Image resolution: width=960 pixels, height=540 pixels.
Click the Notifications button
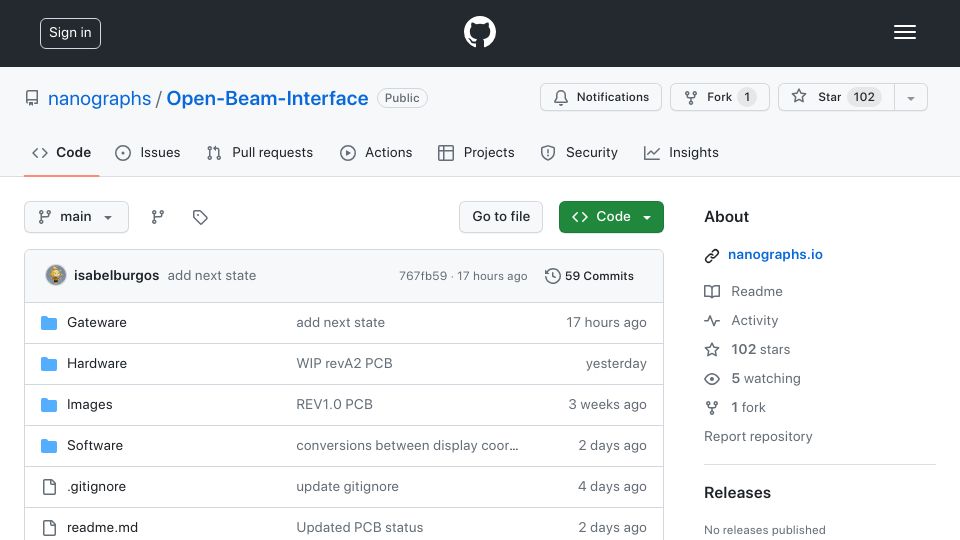(x=601, y=97)
